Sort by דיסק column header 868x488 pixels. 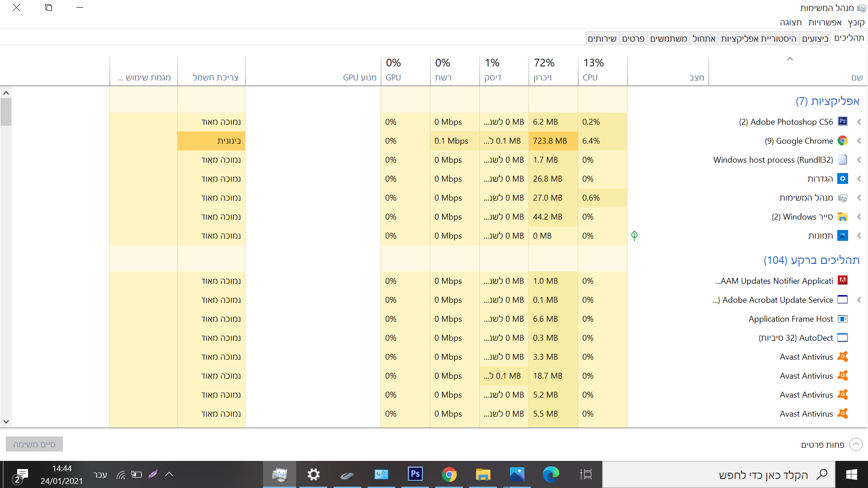point(504,70)
